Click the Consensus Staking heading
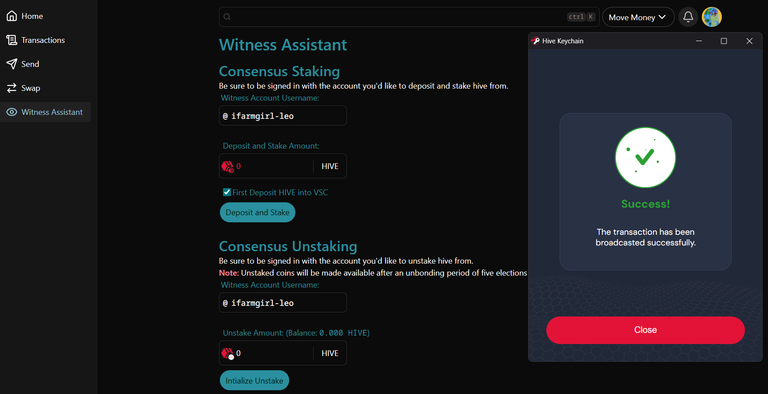 tap(279, 72)
